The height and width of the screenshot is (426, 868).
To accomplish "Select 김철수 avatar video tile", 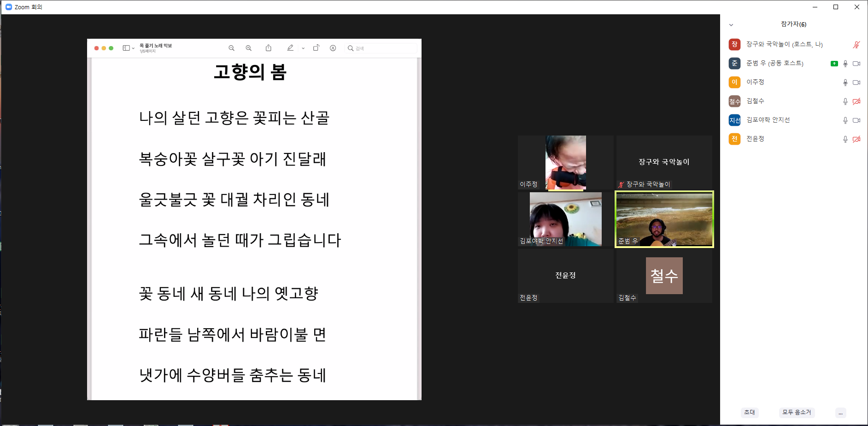I will pos(664,276).
